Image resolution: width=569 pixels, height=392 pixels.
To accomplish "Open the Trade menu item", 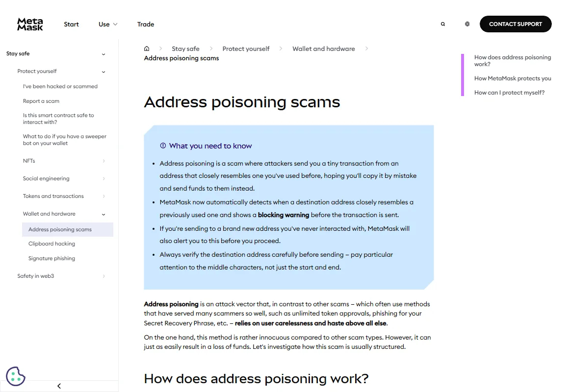I will (x=146, y=24).
